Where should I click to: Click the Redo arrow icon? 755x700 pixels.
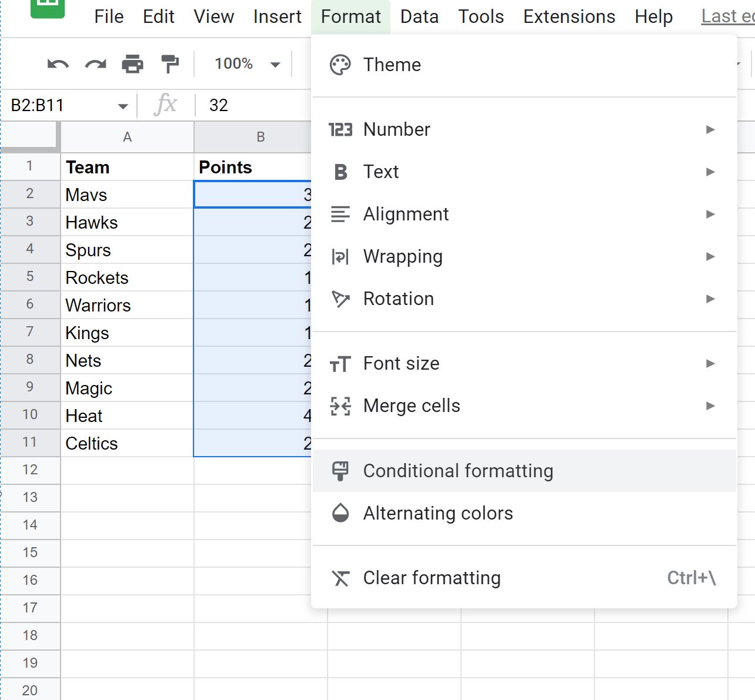coord(96,64)
